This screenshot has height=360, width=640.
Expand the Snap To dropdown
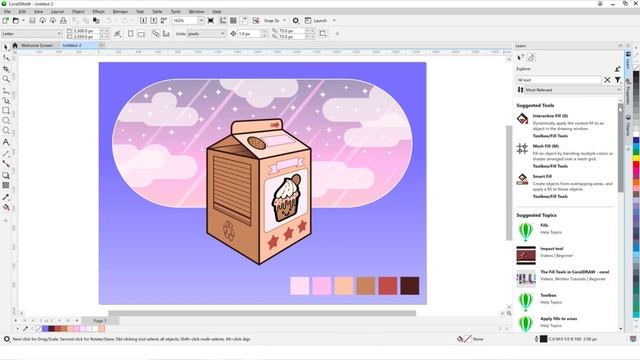[x=284, y=20]
